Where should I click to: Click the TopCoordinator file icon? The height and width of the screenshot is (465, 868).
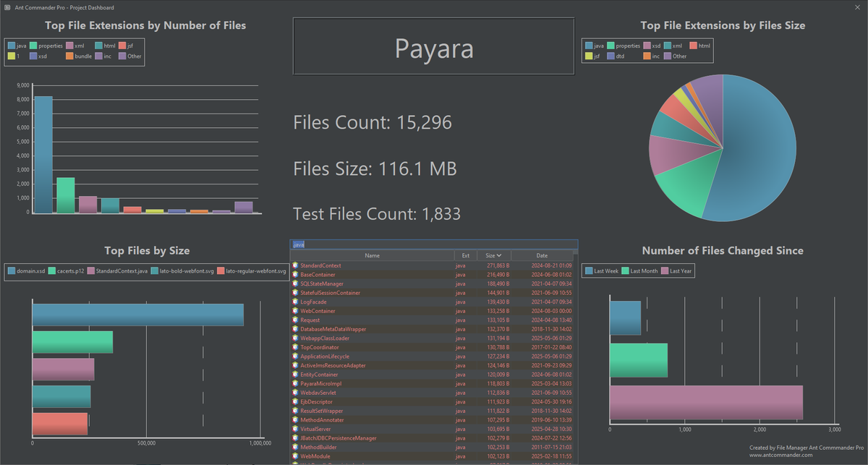295,347
